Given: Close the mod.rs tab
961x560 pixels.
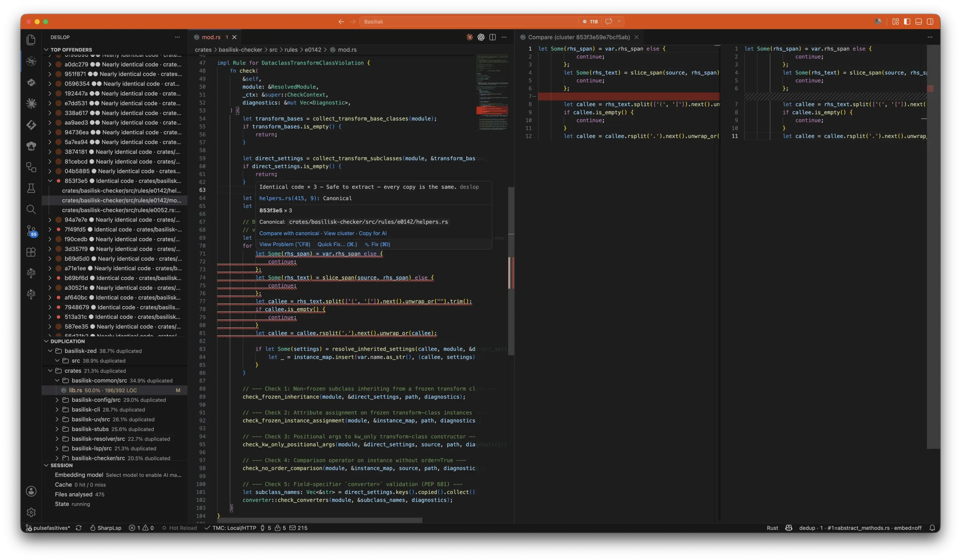Looking at the screenshot, I should point(234,37).
